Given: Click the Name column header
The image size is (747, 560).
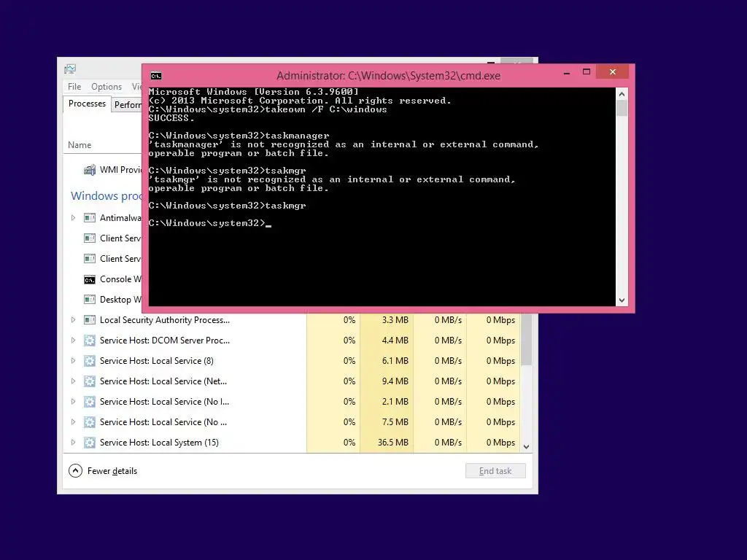Looking at the screenshot, I should tap(80, 145).
